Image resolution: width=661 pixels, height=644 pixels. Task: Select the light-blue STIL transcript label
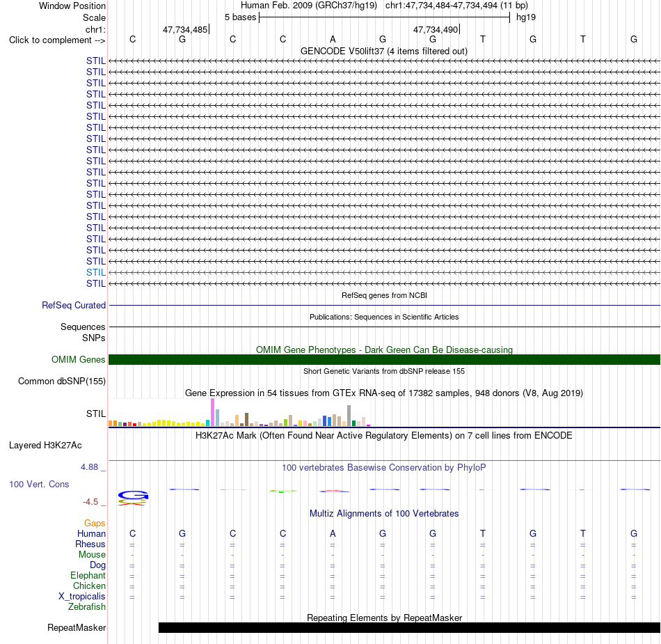(96, 272)
